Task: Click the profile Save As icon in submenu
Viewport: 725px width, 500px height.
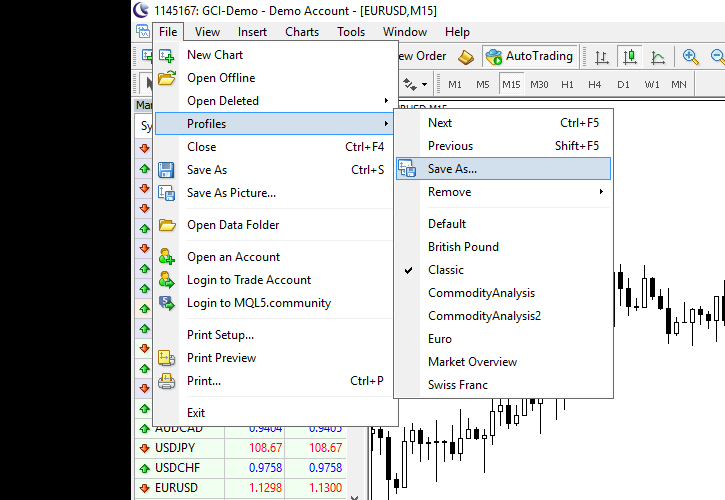Action: click(407, 169)
